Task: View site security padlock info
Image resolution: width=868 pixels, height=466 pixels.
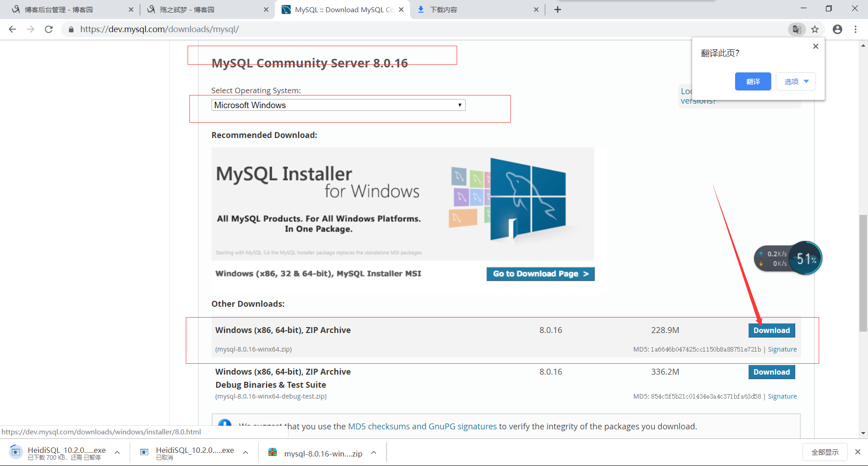Action: click(x=71, y=29)
